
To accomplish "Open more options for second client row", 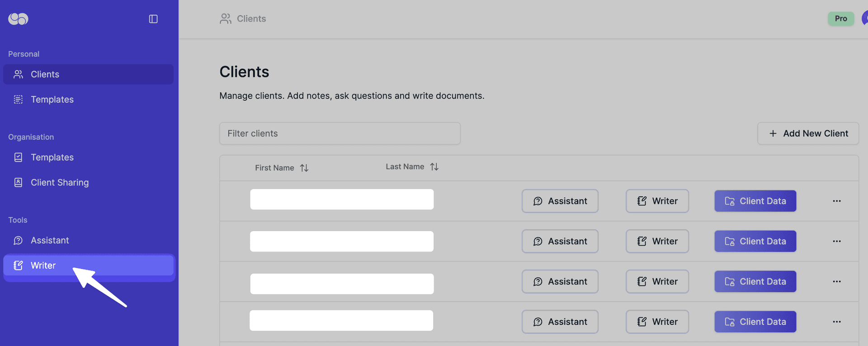I will pyautogui.click(x=836, y=241).
